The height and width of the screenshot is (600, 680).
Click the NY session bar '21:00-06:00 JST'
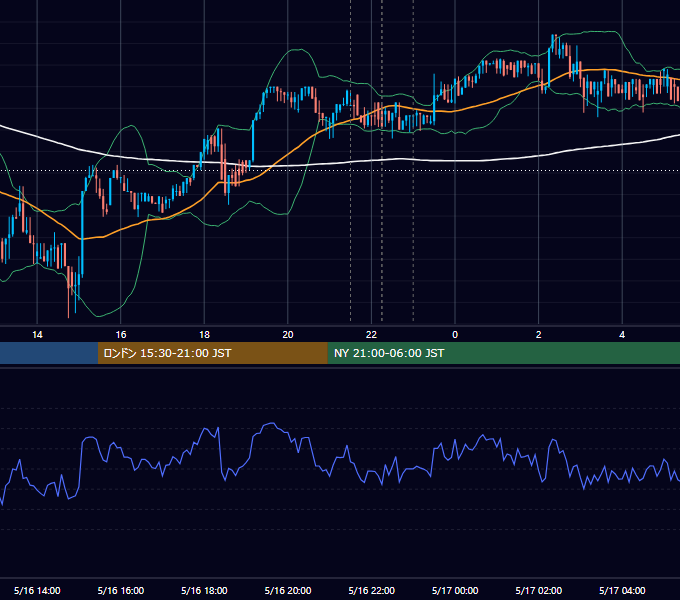click(x=503, y=353)
